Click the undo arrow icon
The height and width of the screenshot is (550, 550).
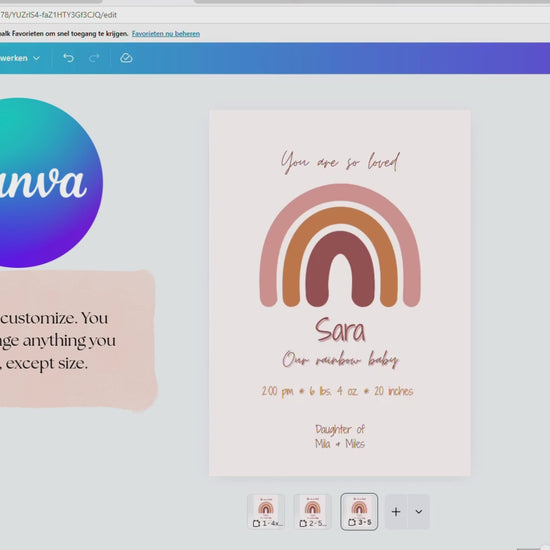click(x=68, y=58)
